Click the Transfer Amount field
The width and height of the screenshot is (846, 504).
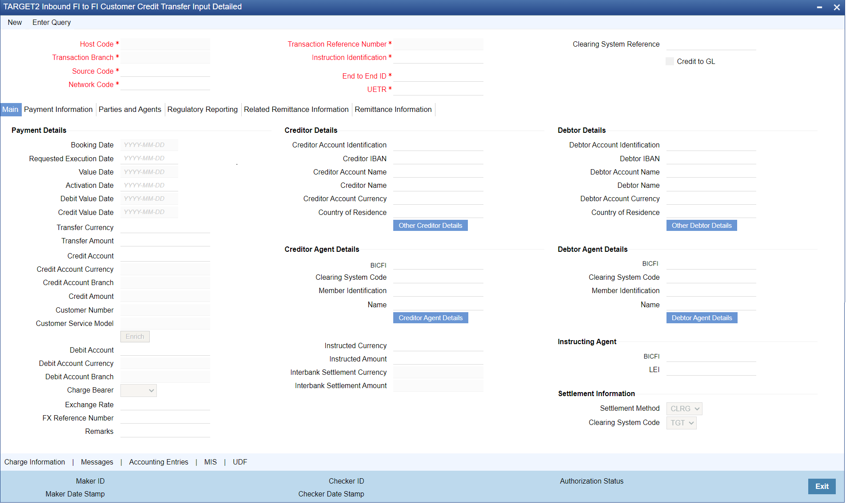[x=165, y=241]
